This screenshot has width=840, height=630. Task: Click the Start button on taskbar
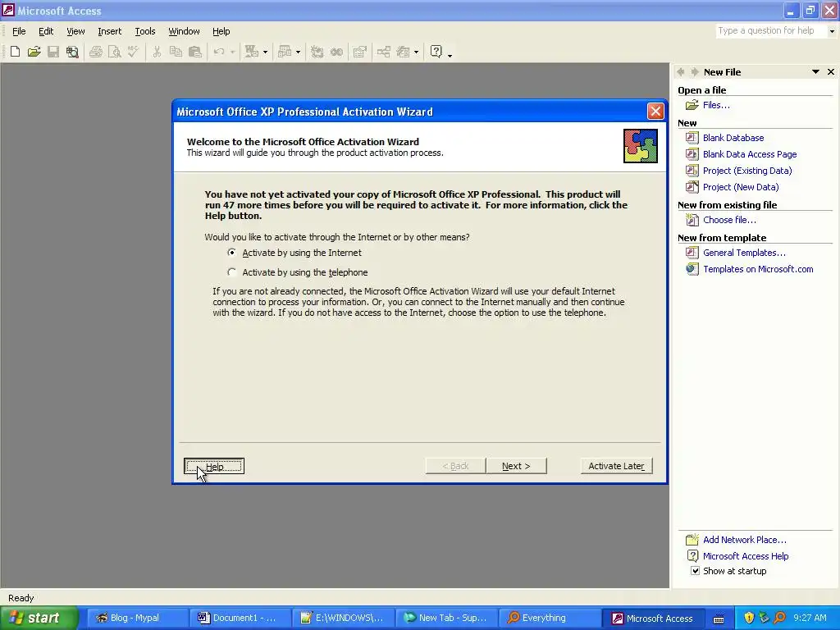(39, 618)
